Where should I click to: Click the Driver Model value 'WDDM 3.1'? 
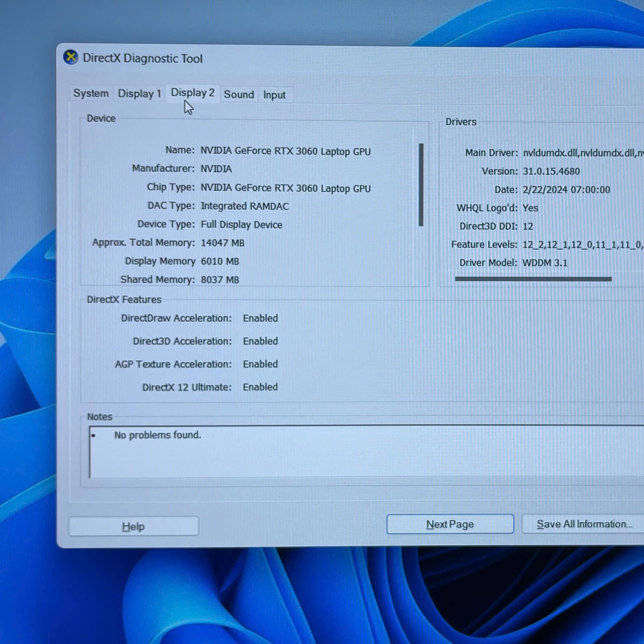coord(545,263)
